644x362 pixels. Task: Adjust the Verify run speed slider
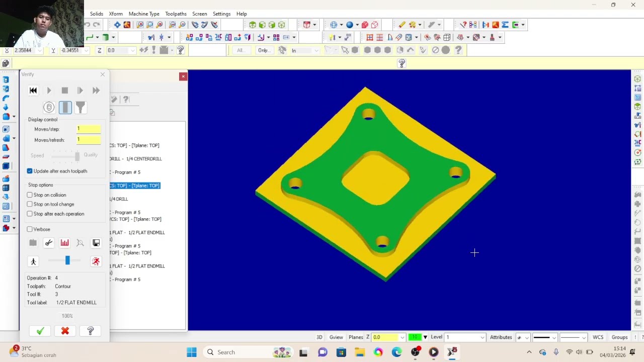tap(67, 260)
